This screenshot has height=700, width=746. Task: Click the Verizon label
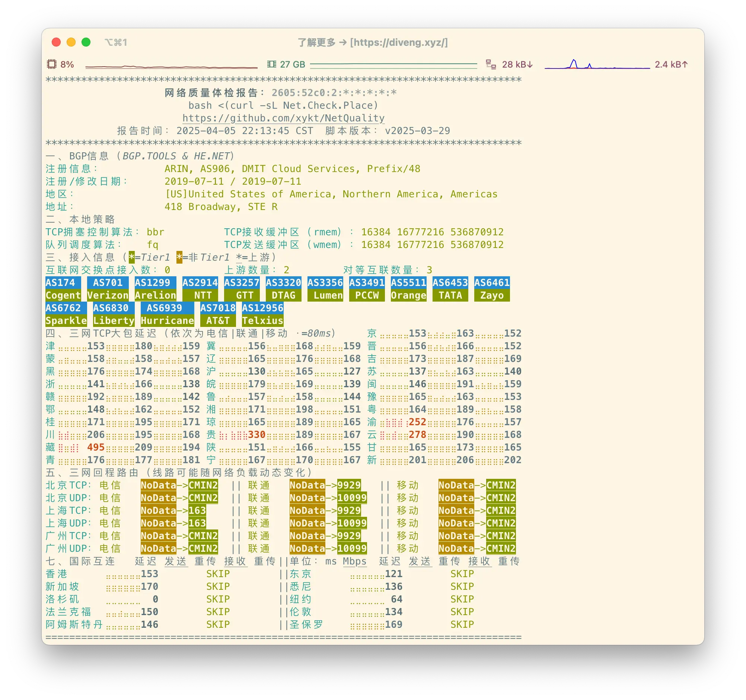coord(108,295)
